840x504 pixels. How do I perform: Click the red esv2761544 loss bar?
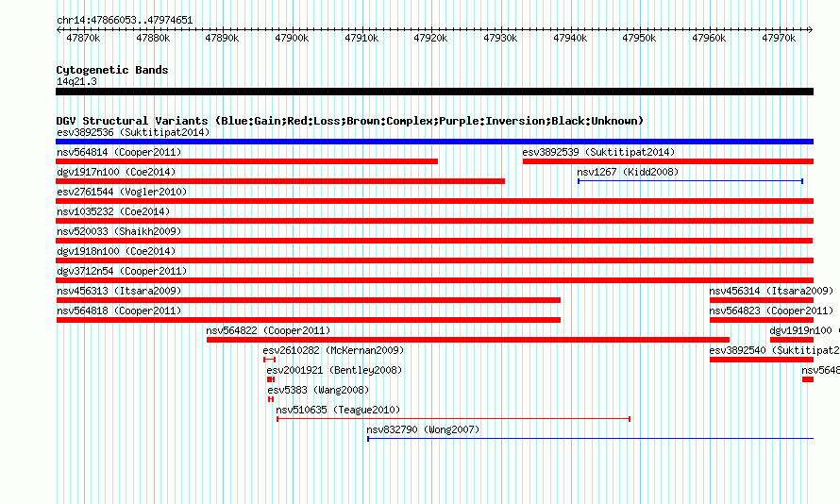(434, 201)
